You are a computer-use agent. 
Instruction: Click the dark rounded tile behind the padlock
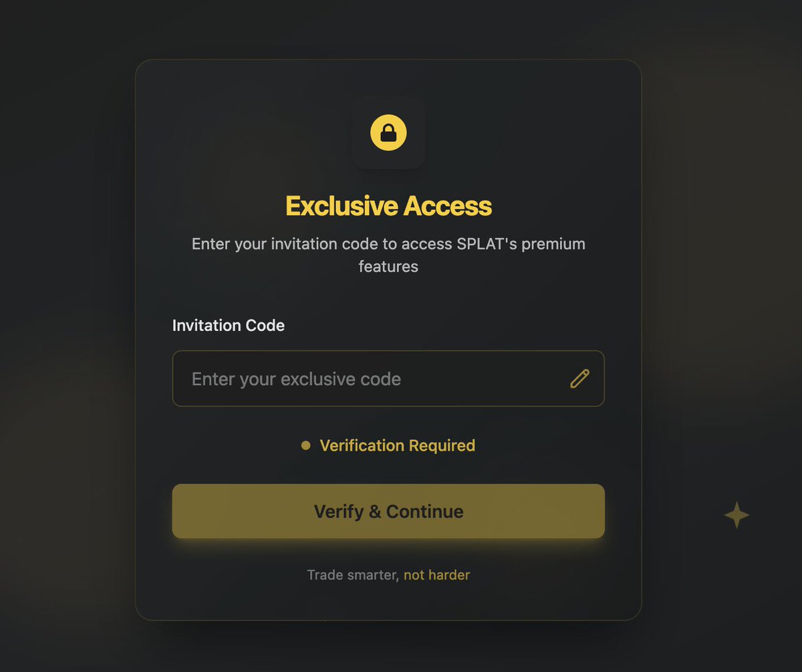[388, 132]
